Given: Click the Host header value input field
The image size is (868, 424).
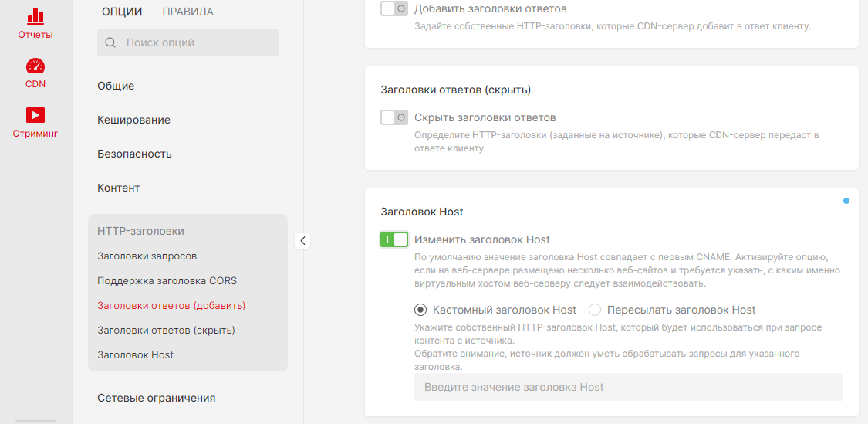Looking at the screenshot, I should coord(628,387).
